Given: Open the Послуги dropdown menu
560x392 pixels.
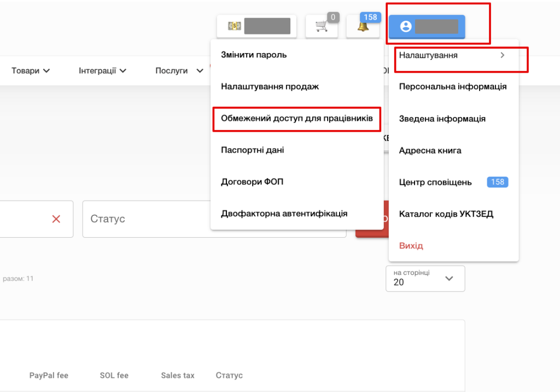Looking at the screenshot, I should tap(179, 71).
